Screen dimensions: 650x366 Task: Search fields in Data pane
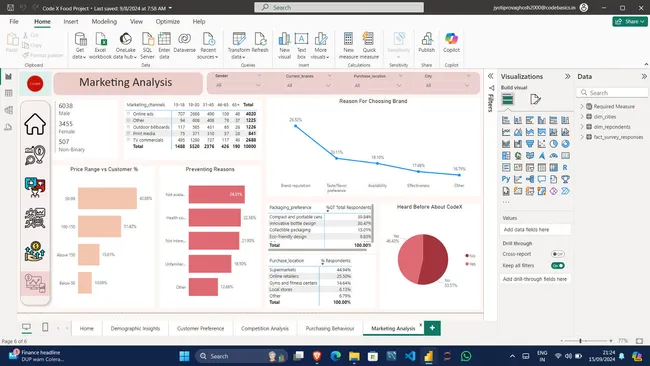[x=612, y=92]
